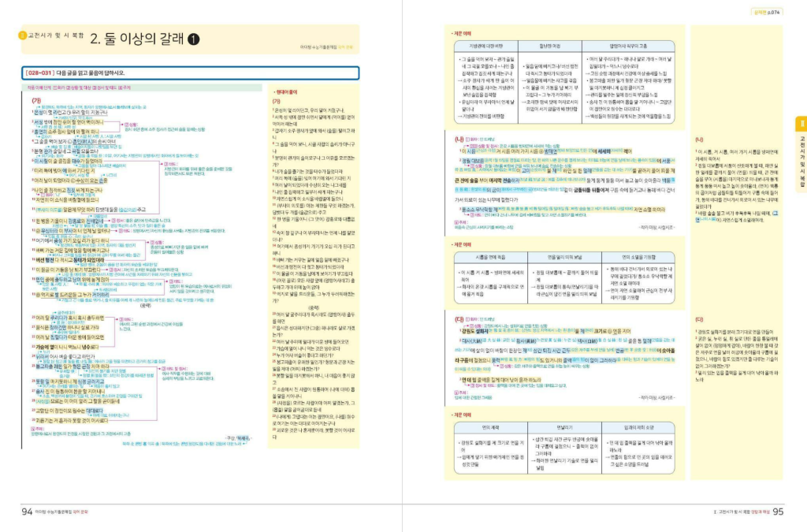Image resolution: width=807 pixels, height=532 pixels.
Task: Click page number 94 in footer
Action: 27,512
